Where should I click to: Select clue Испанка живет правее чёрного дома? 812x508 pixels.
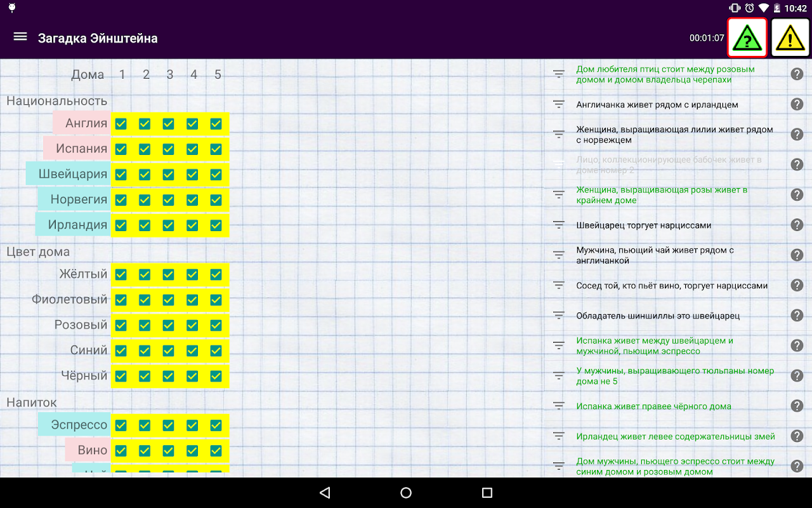pyautogui.click(x=653, y=406)
